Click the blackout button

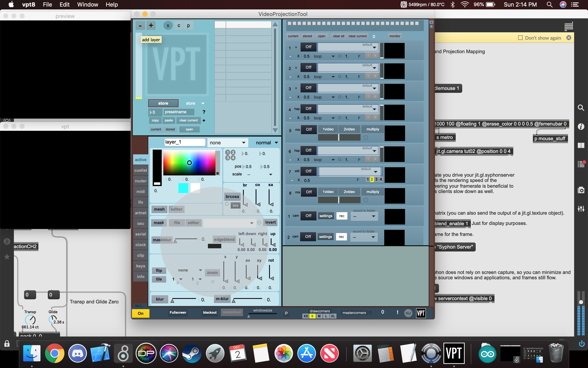click(x=210, y=313)
